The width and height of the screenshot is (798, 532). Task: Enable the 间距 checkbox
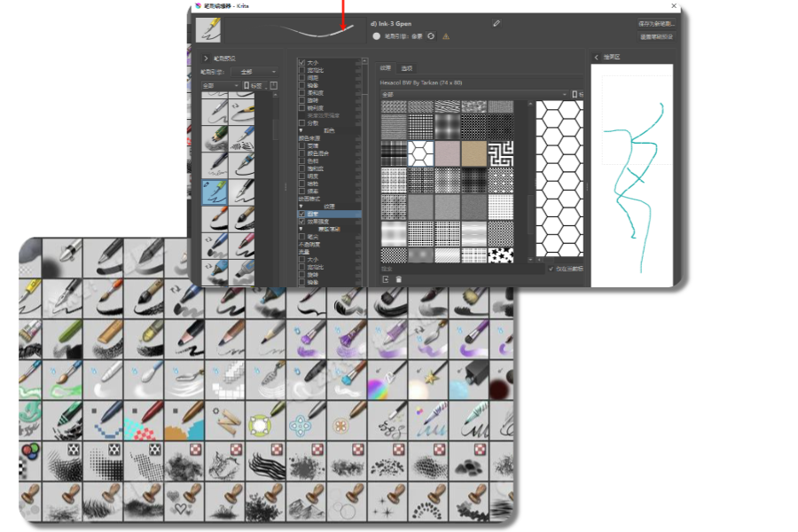pyautogui.click(x=301, y=78)
